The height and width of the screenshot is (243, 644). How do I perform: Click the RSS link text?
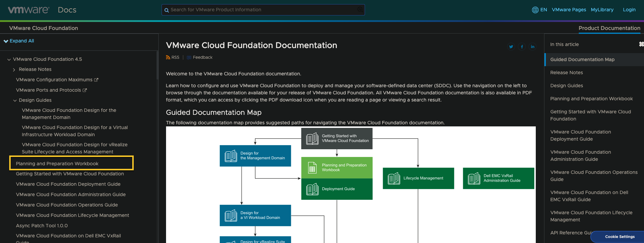[x=175, y=57]
